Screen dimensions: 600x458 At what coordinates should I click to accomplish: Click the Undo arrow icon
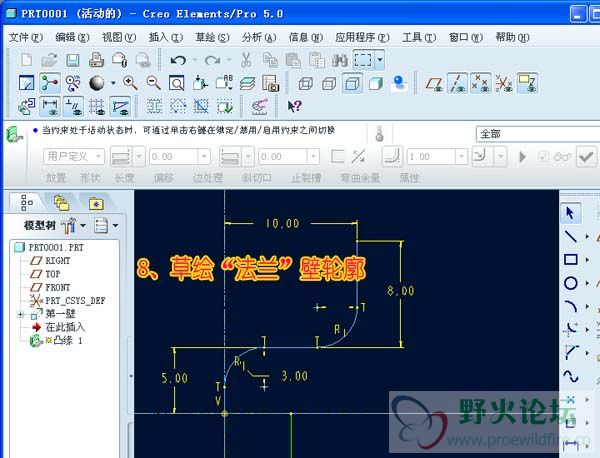click(178, 60)
